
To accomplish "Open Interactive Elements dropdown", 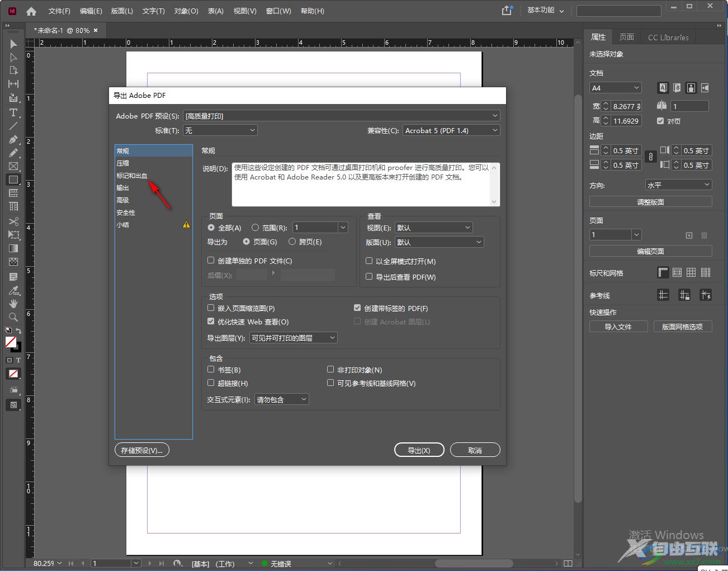I will point(282,399).
